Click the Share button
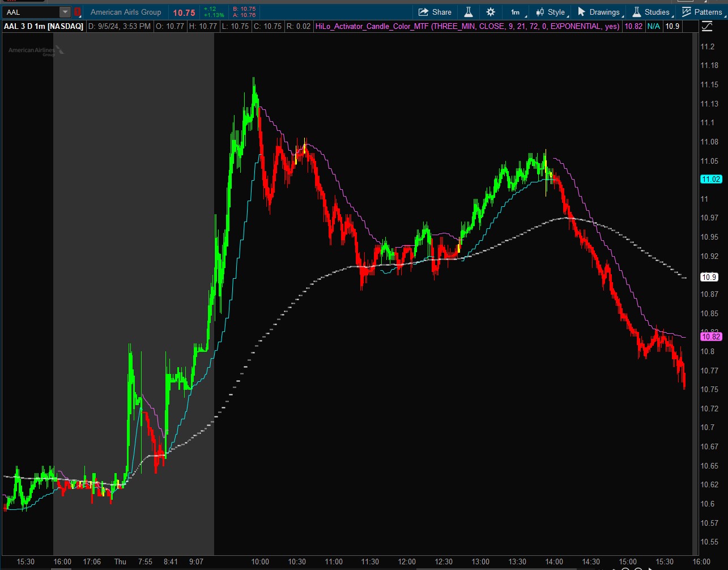This screenshot has width=728, height=570. point(435,12)
